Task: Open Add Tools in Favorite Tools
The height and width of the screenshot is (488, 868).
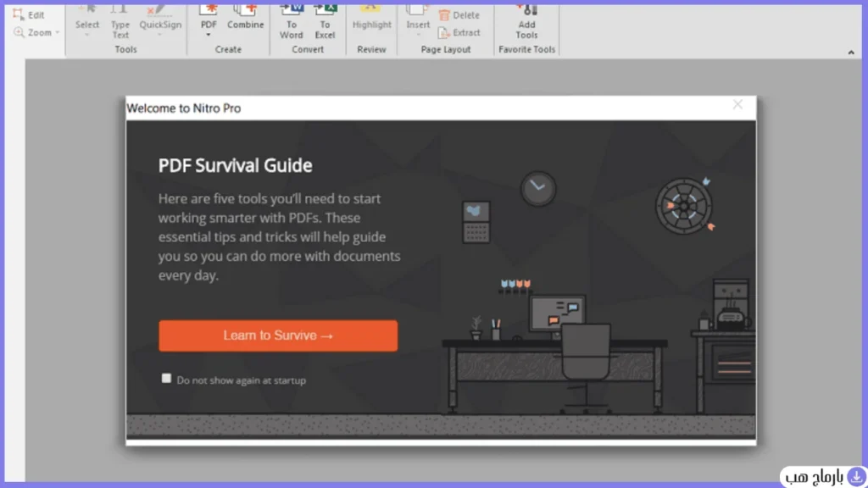Action: click(526, 22)
